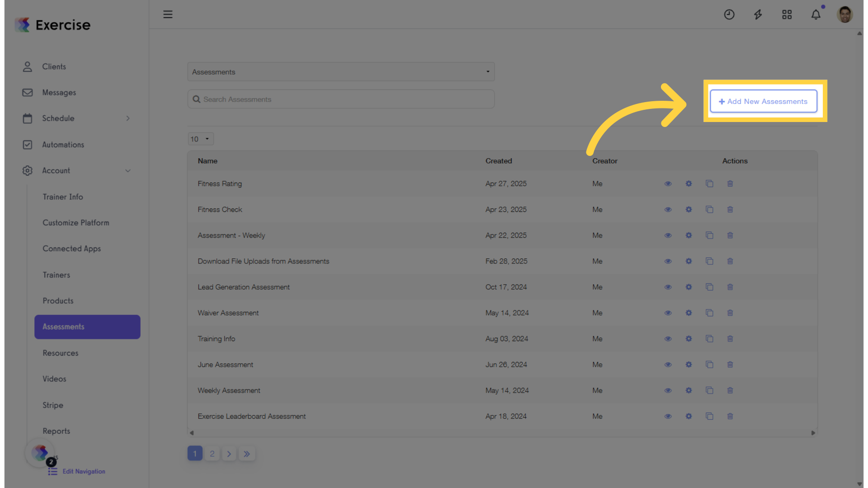Screen dimensions: 868x488
Task: Go to next page arrow
Action: (229, 454)
